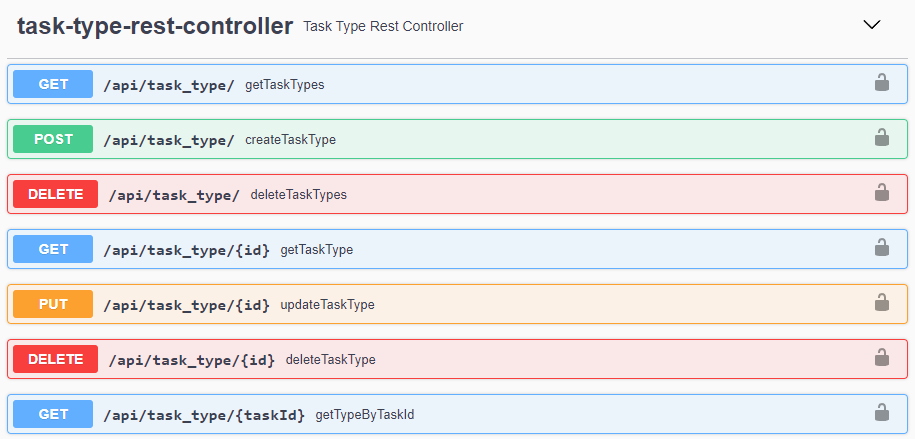Click the deleteTaskType operation name
Viewport: 915px width, 439px height.
click(x=330, y=360)
